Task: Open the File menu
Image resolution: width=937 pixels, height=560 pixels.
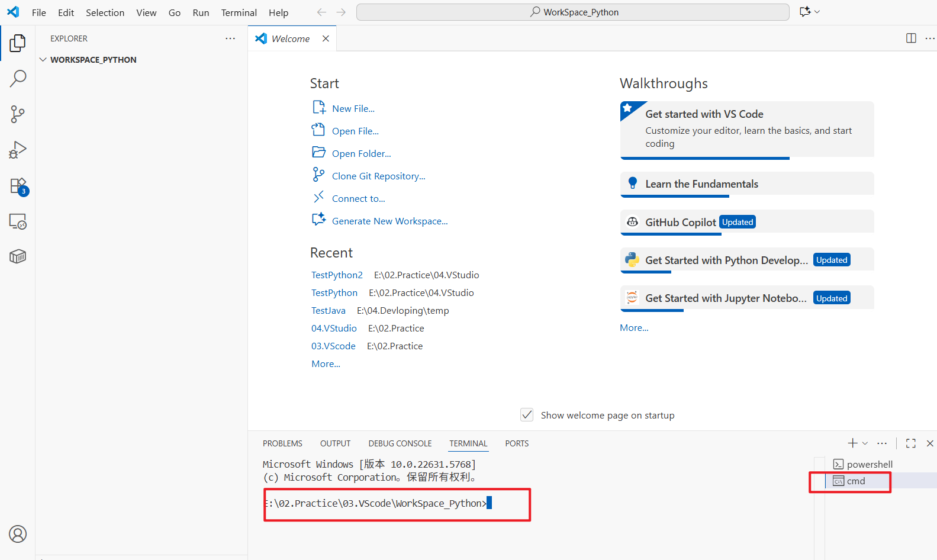Action: (x=39, y=12)
